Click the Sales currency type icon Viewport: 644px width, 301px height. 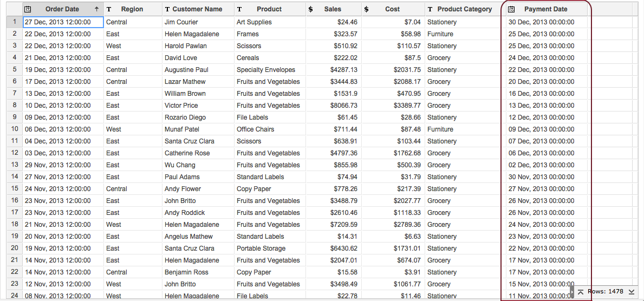tap(310, 9)
